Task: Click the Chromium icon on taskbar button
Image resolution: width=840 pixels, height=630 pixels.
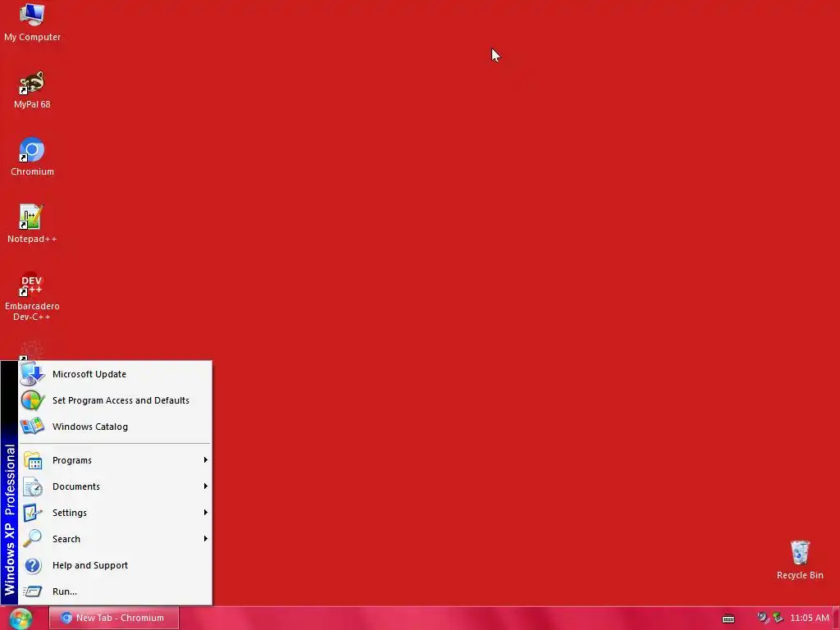Action: coord(66,618)
